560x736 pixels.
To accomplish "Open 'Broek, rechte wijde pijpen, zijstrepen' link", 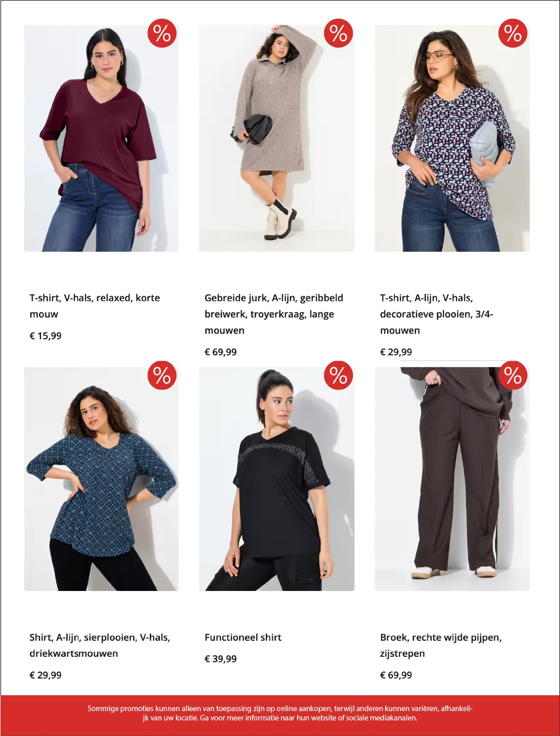I will 441,645.
